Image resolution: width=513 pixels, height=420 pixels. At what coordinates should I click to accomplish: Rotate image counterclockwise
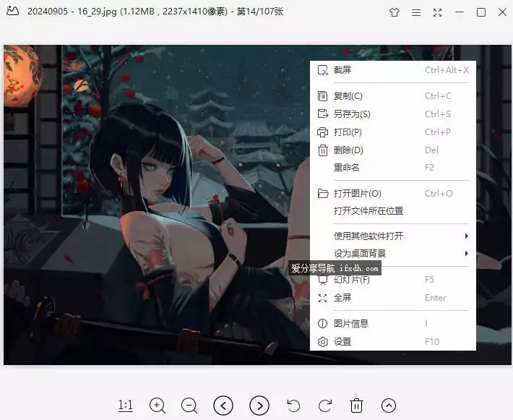(293, 406)
